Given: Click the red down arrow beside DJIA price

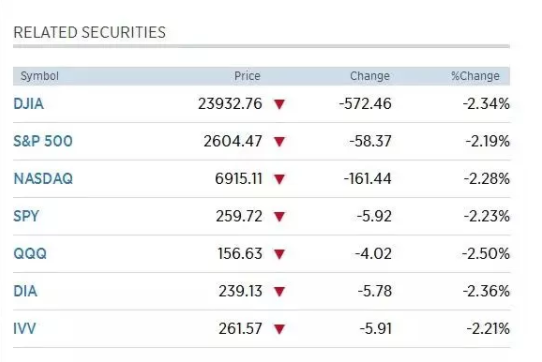Looking at the screenshot, I should [279, 104].
